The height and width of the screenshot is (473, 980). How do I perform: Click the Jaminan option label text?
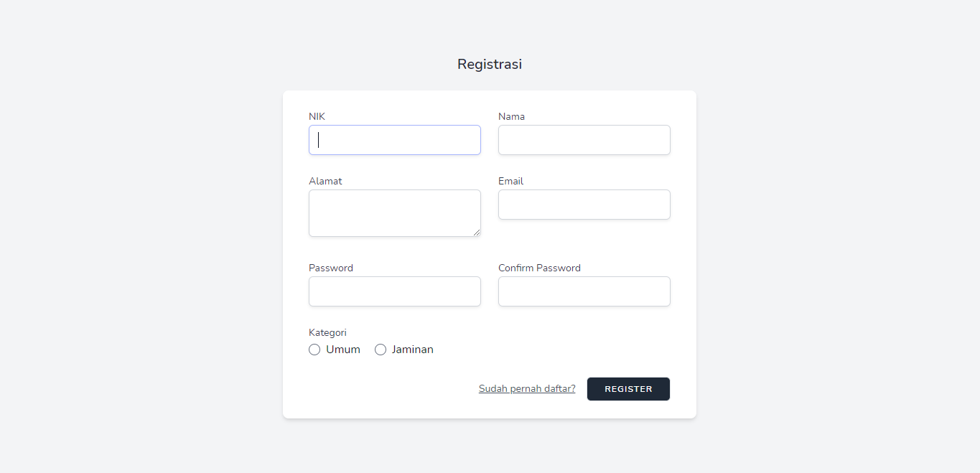click(413, 350)
